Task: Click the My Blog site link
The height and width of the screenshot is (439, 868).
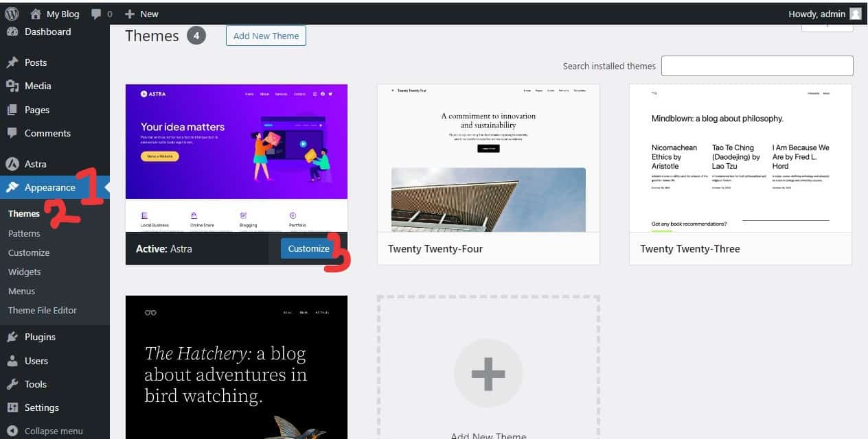Action: point(63,14)
